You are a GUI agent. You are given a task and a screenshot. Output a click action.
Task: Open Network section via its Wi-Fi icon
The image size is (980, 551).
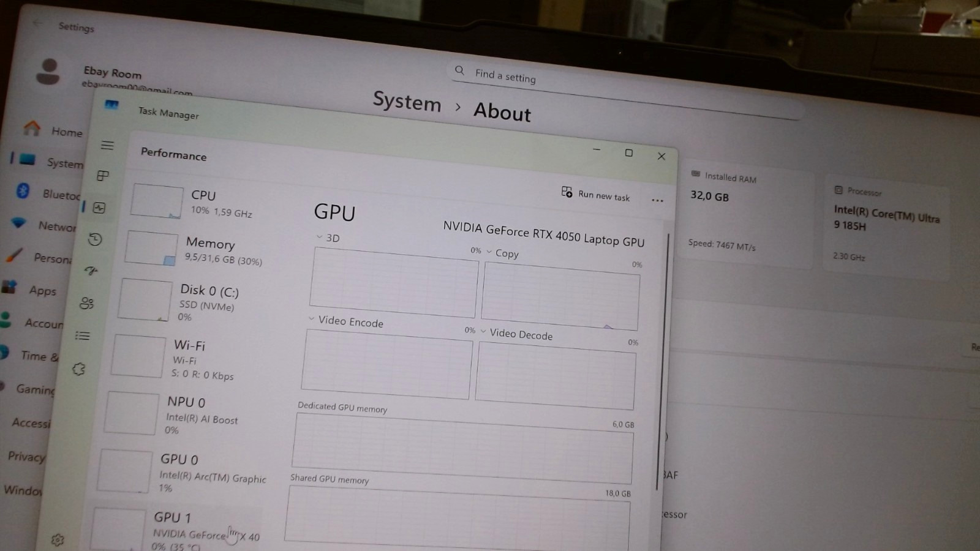click(x=18, y=223)
